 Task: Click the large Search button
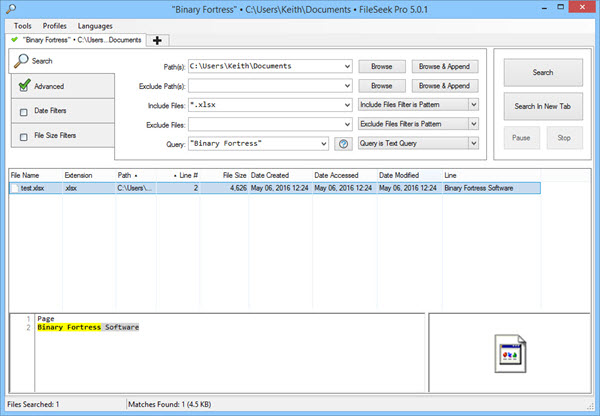(543, 72)
